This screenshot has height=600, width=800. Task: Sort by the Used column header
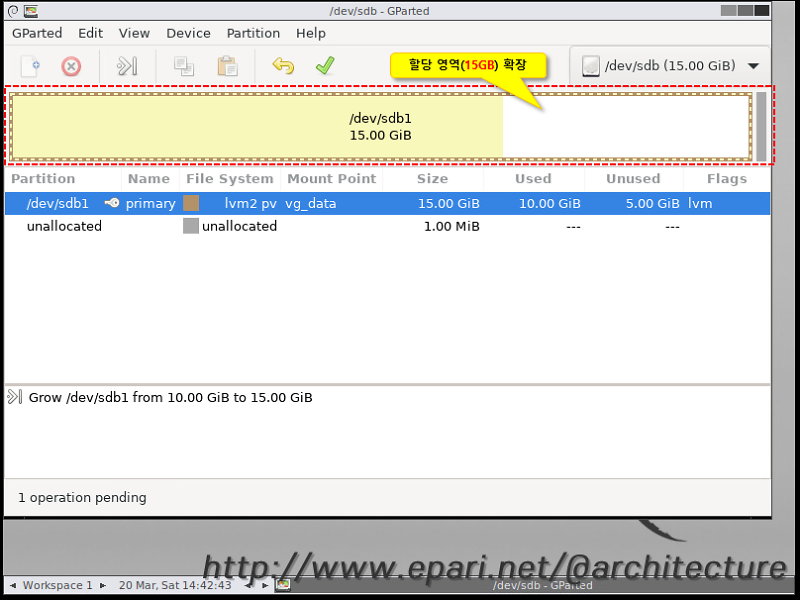click(533, 179)
